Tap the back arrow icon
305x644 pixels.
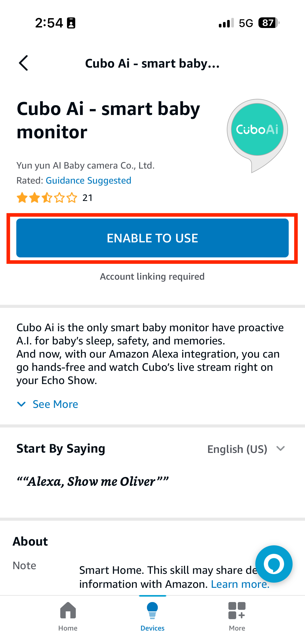coord(24,63)
